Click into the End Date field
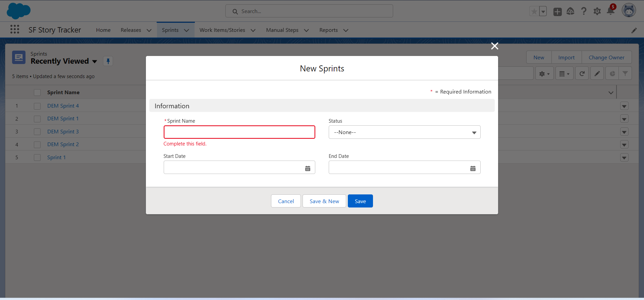This screenshot has height=300, width=644. tap(405, 167)
